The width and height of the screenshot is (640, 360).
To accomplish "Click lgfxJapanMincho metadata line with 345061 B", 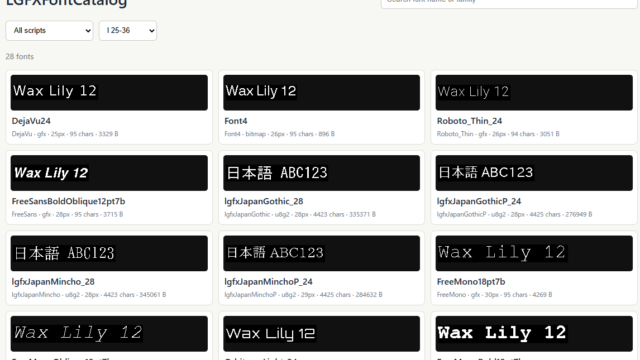I will [89, 295].
